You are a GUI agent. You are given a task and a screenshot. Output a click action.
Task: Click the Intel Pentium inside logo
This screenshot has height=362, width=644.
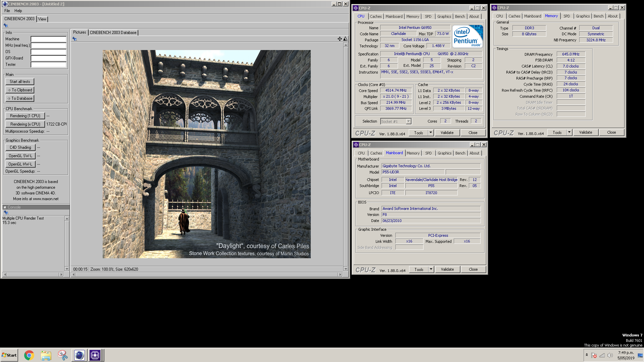467,36
